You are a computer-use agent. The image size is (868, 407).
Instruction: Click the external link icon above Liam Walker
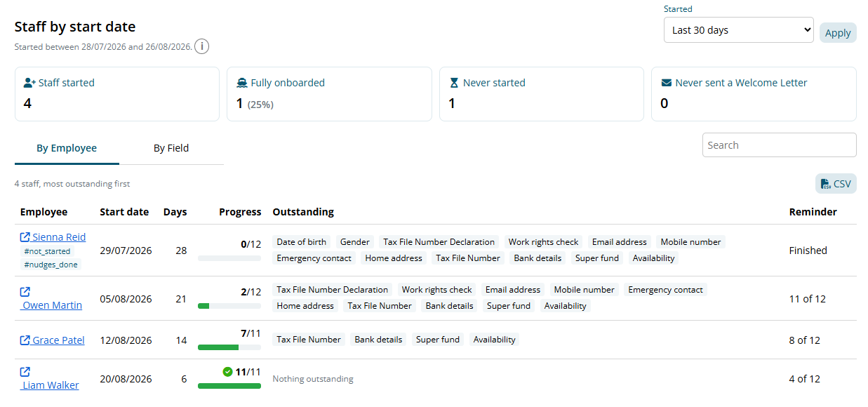[x=25, y=372]
